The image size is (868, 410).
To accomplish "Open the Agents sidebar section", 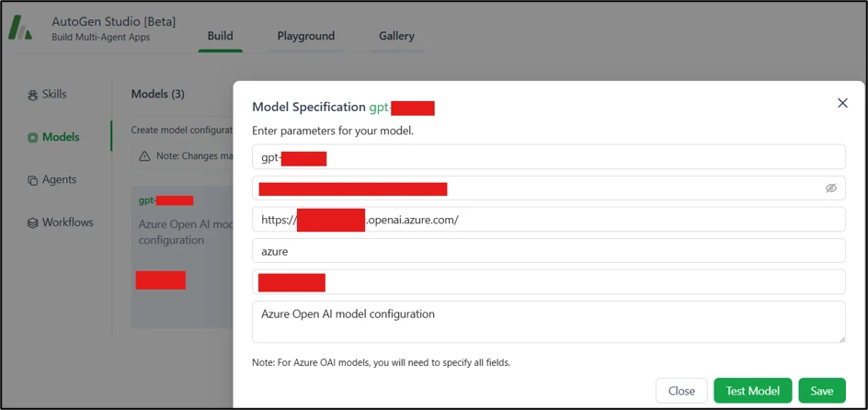I will [x=52, y=180].
